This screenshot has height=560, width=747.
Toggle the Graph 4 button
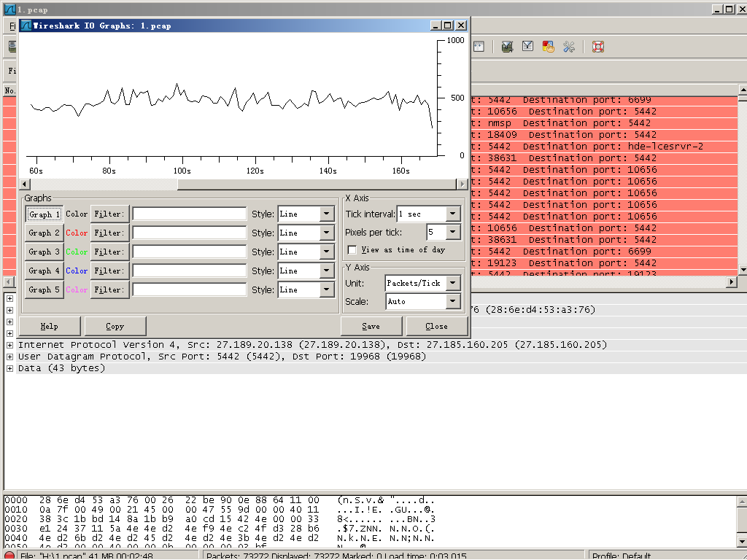[44, 271]
